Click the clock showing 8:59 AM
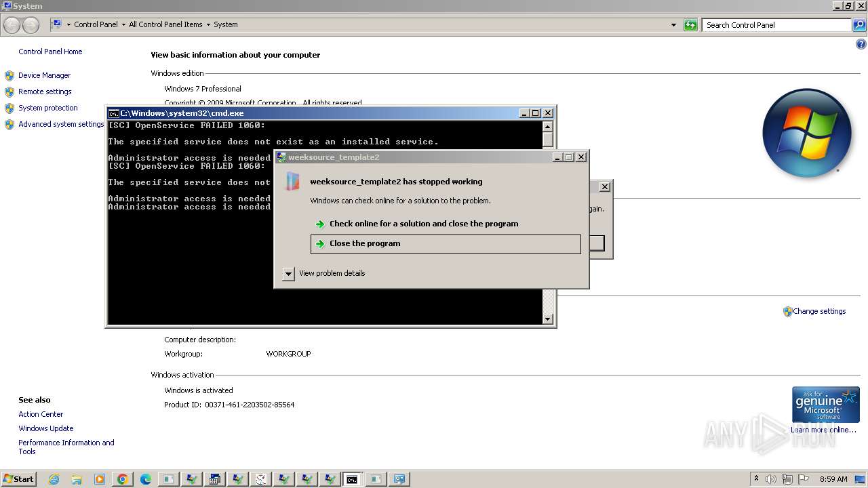 833,479
